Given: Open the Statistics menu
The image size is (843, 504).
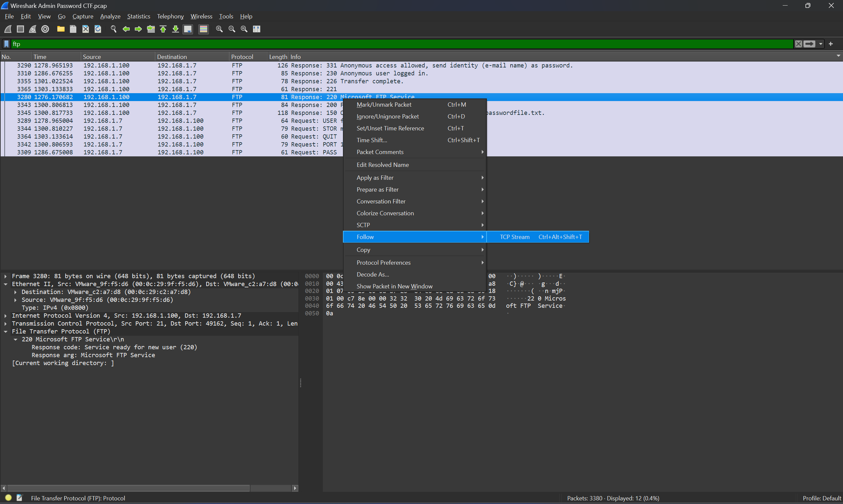Looking at the screenshot, I should (139, 16).
